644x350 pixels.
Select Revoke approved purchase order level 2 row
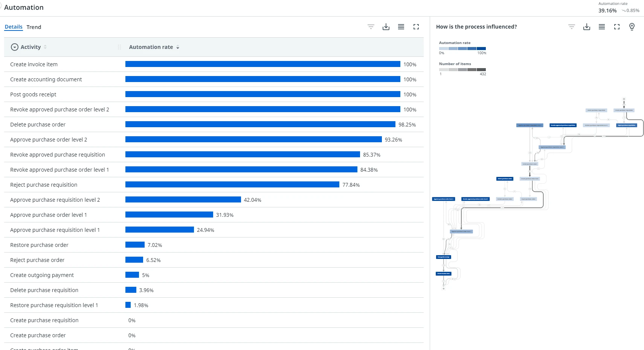214,110
